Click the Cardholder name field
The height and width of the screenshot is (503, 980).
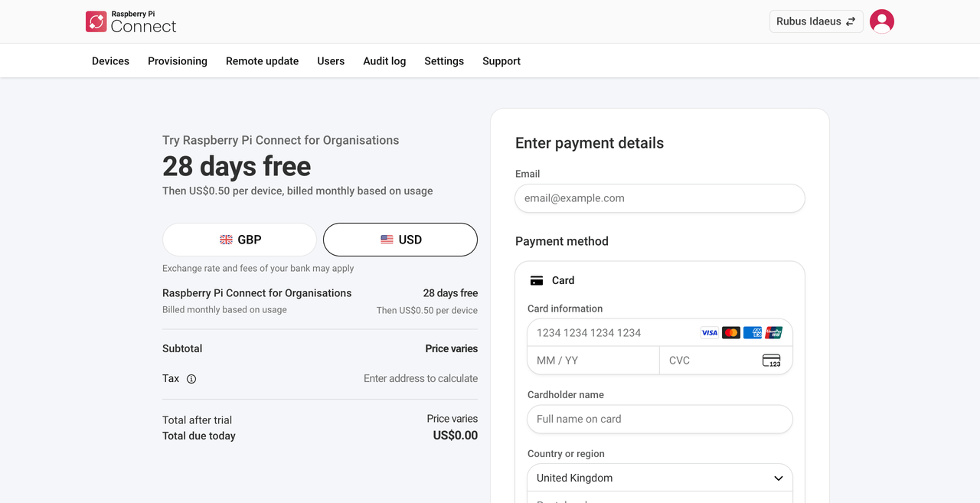point(660,419)
